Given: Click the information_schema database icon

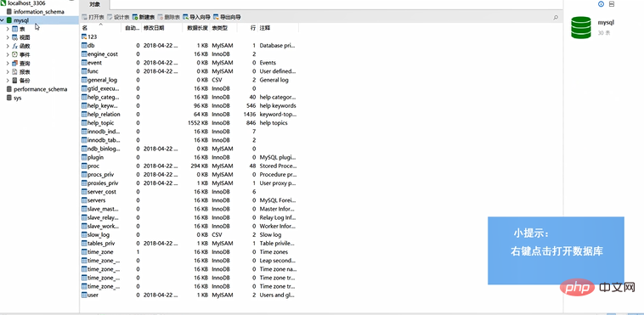Looking at the screenshot, I should (x=9, y=12).
